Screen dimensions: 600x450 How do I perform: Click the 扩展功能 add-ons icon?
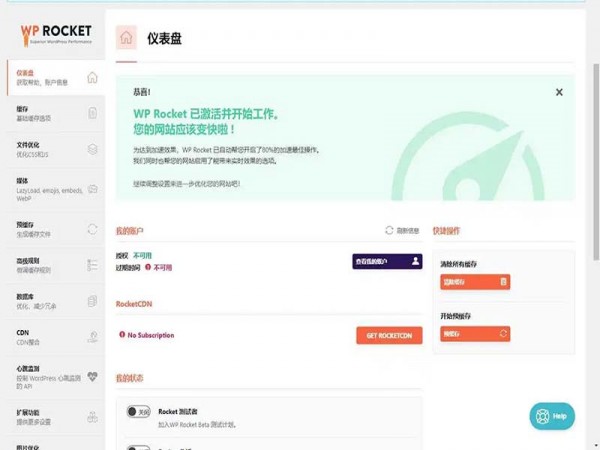(x=92, y=416)
